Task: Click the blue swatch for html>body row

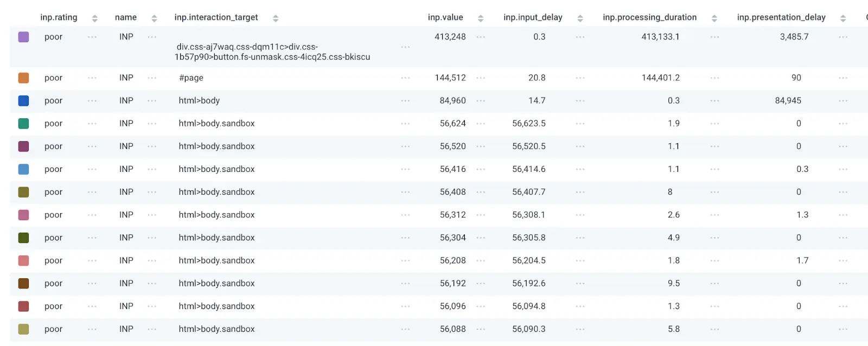Action: point(23,101)
